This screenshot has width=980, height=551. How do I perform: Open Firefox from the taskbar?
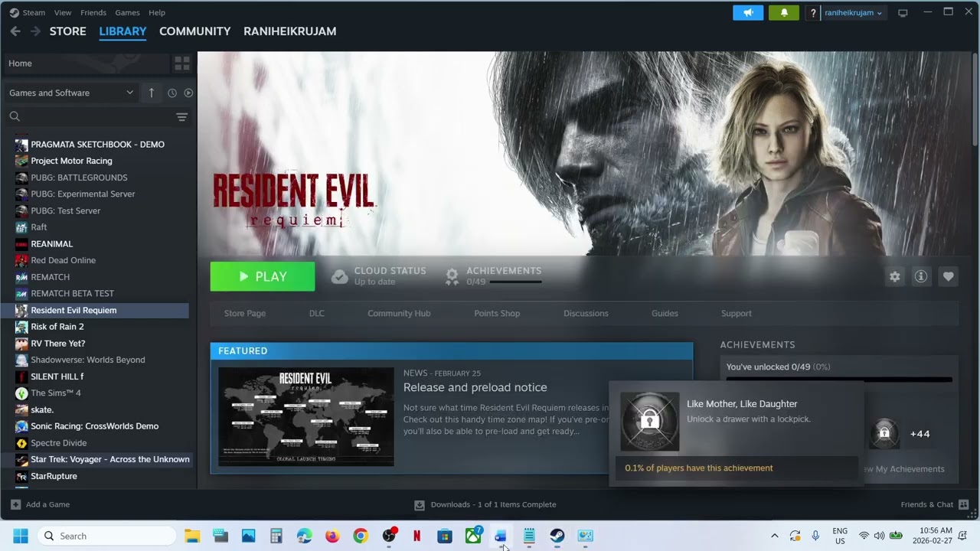coord(332,536)
